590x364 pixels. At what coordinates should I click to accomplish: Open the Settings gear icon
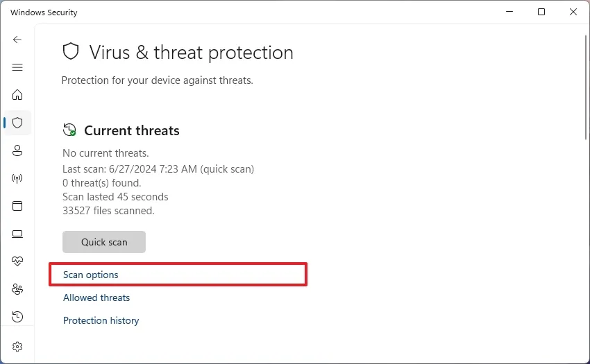click(x=17, y=346)
